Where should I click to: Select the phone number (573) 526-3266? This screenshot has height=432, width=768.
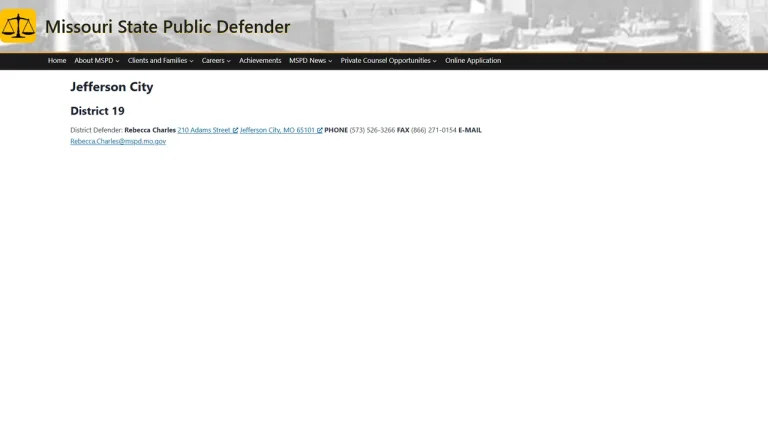[x=372, y=130]
